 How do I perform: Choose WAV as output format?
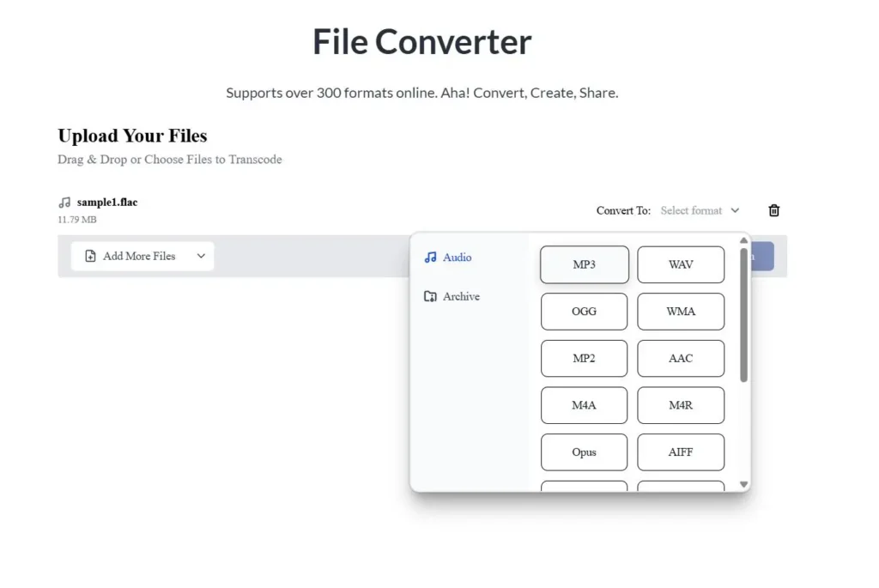(681, 264)
